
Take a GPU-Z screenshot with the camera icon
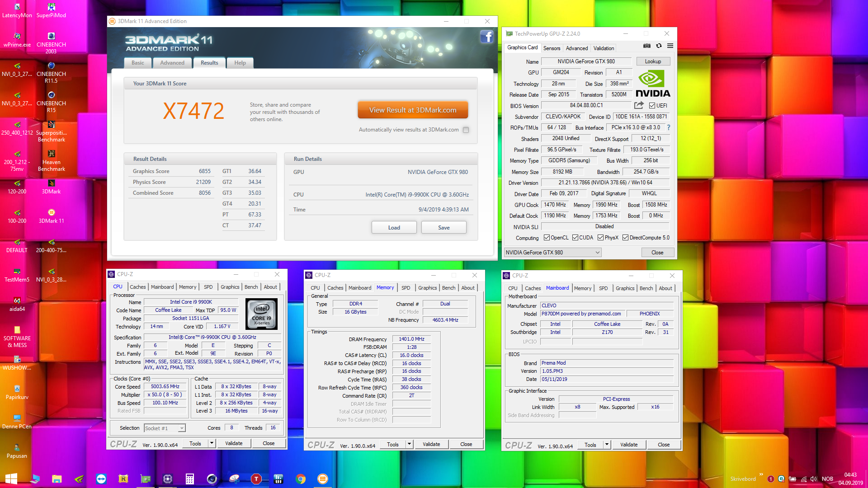coord(647,46)
